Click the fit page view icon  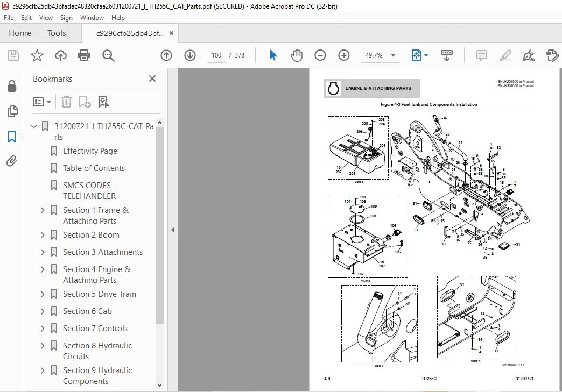coord(417,55)
